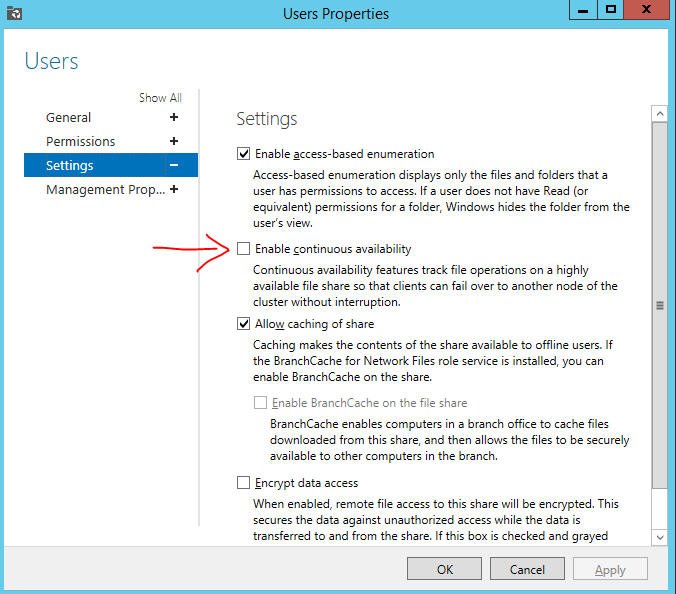Screen dimensions: 676x594
Task: Uncheck Enable access-based enumeration
Action: pyautogui.click(x=243, y=154)
